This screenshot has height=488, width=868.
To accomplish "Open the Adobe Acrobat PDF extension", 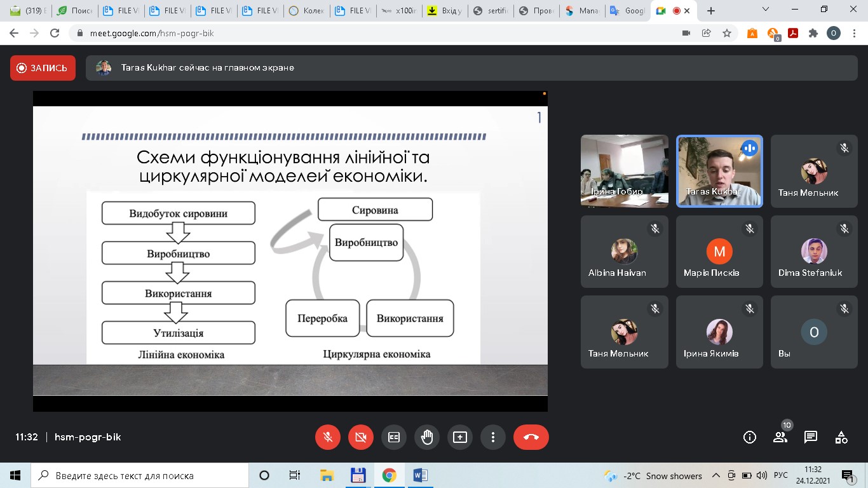I will coord(793,33).
